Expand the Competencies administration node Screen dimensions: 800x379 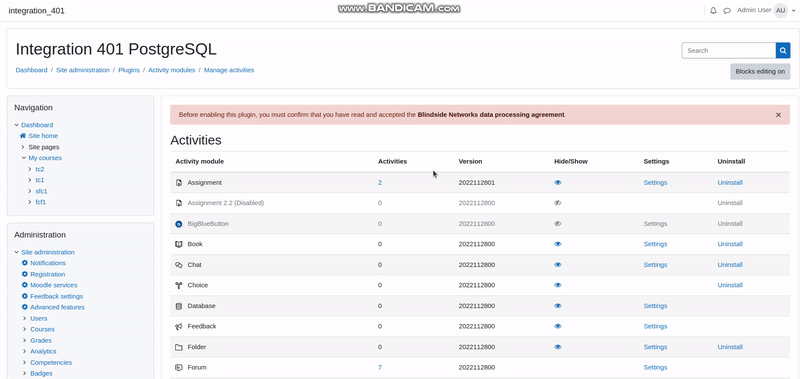click(23, 363)
